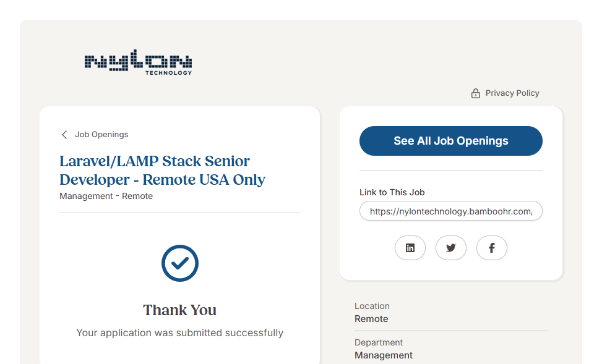
Task: Click the Management department value
Action: pos(383,355)
